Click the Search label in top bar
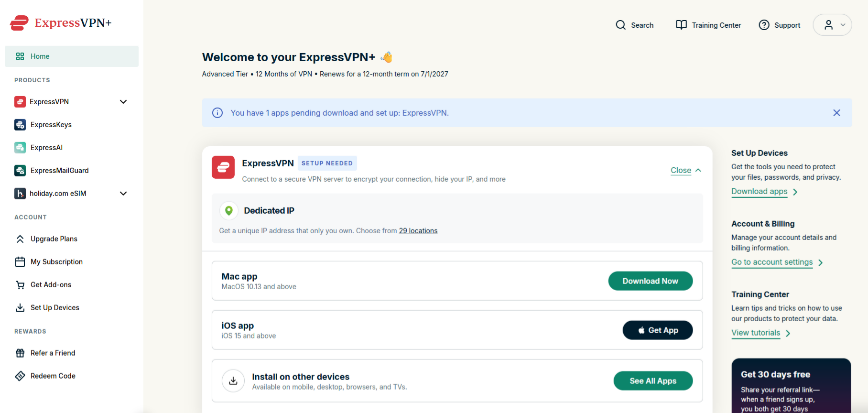868x413 pixels. click(642, 25)
